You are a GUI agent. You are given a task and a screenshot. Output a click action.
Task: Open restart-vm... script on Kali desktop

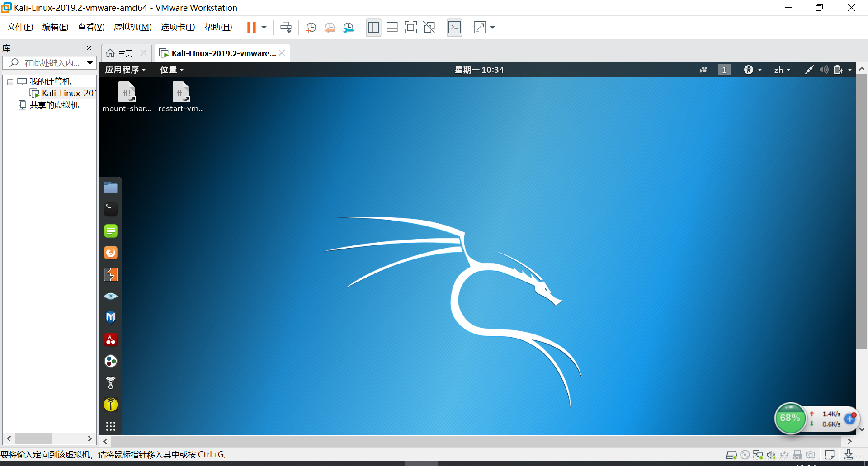(181, 97)
